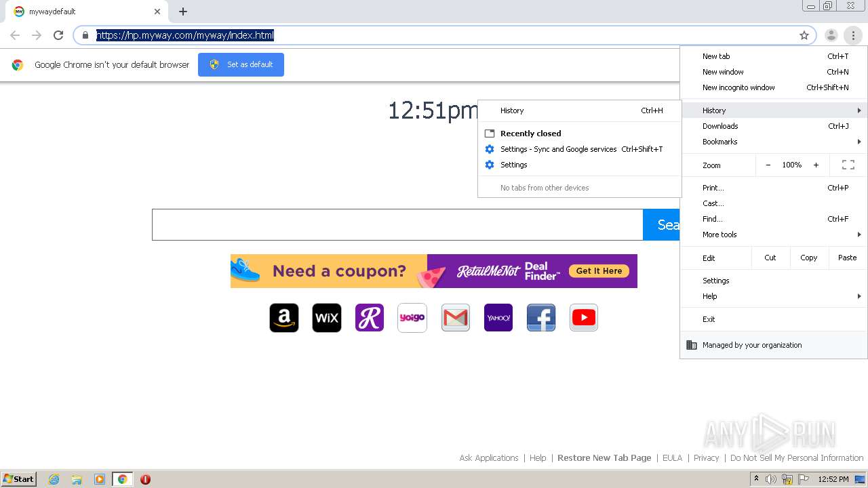Choose Exit from the Chrome menu
This screenshot has height=488, width=868.
pos(774,319)
